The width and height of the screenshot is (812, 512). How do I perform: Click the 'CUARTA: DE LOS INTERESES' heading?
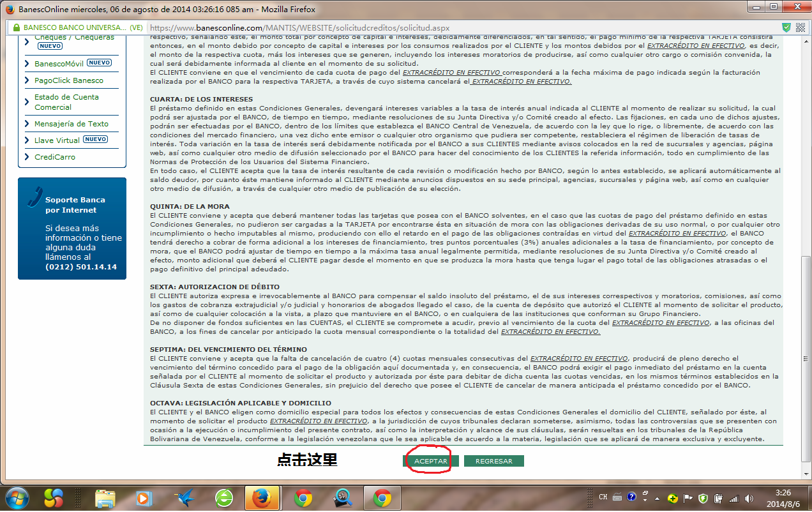[201, 99]
